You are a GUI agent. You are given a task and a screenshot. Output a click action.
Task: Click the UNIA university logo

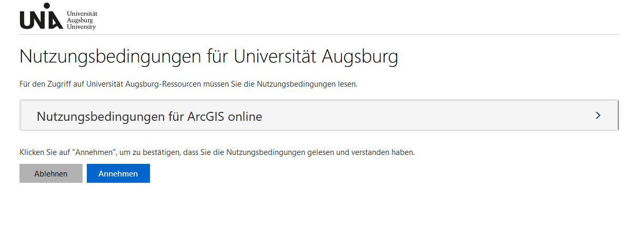[x=42, y=18]
